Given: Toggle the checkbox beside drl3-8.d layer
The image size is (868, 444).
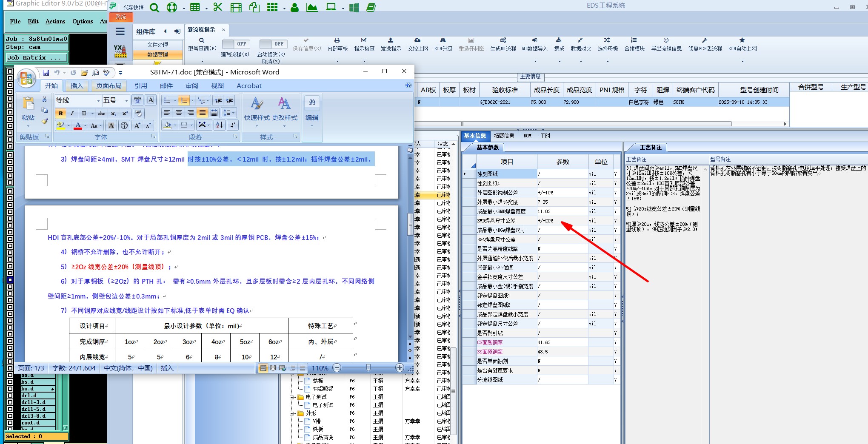Looking at the screenshot, I should [11, 416].
